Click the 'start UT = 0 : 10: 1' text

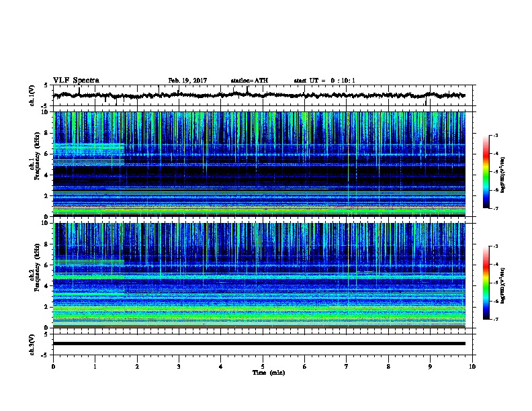[x=324, y=81]
